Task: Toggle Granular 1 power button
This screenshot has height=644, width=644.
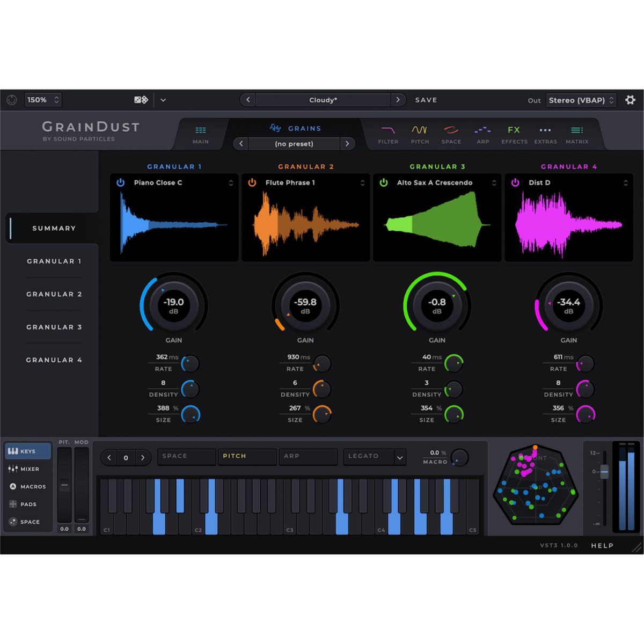Action: tap(121, 182)
